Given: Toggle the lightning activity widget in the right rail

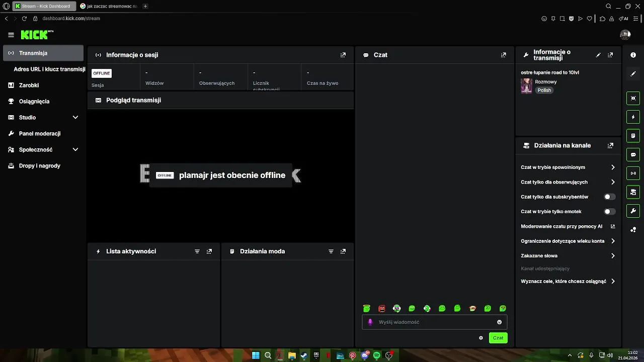Looking at the screenshot, I should tap(633, 117).
